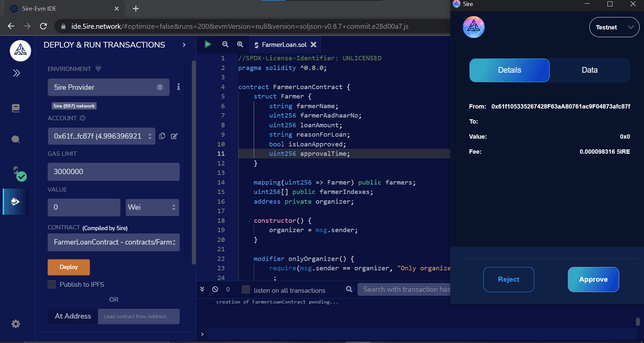Click the fee value 0.000098316 5IRE
Viewport: 644px width, 343px height.
tap(605, 152)
